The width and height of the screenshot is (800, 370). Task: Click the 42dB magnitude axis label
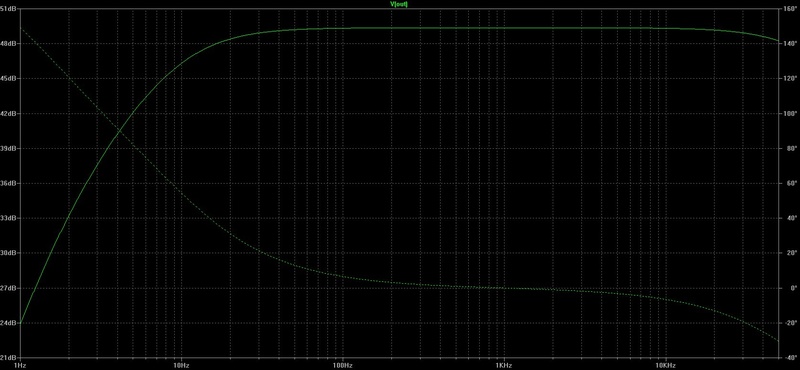point(9,113)
